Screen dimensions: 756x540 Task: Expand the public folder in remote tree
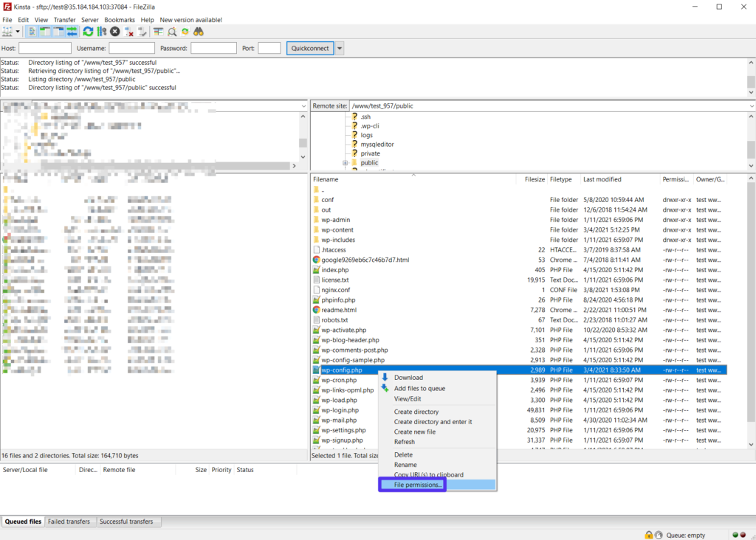pyautogui.click(x=346, y=163)
